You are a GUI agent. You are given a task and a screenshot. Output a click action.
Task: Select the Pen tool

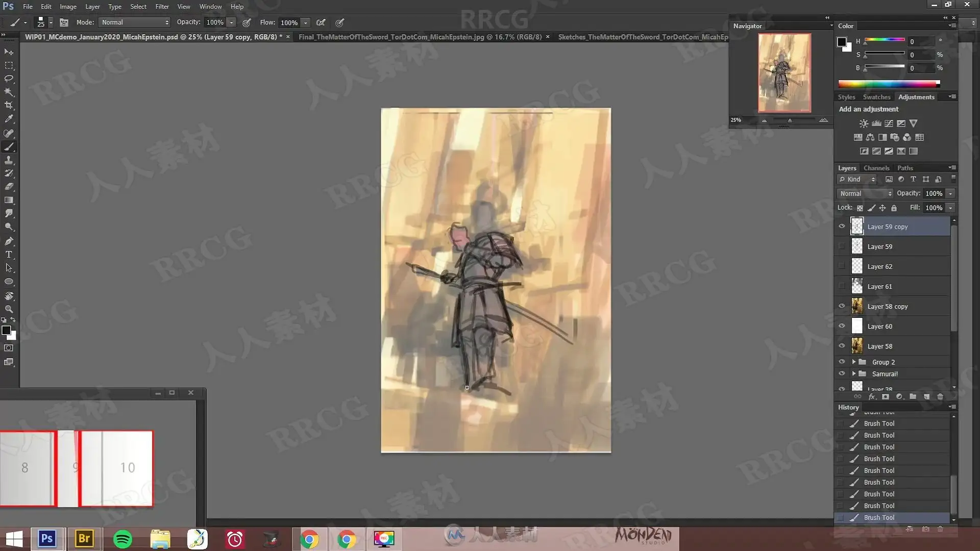9,241
